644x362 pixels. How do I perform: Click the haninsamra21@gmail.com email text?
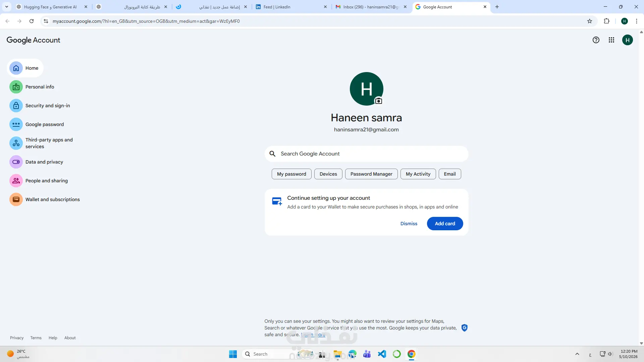(x=366, y=130)
